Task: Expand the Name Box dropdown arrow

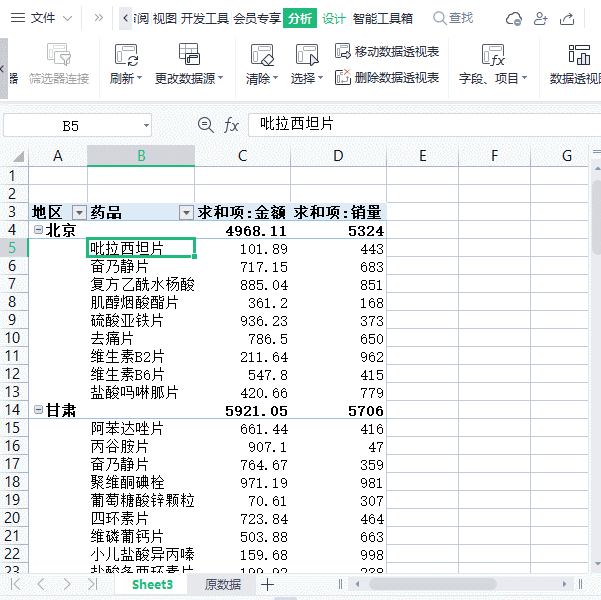Action: pyautogui.click(x=146, y=126)
